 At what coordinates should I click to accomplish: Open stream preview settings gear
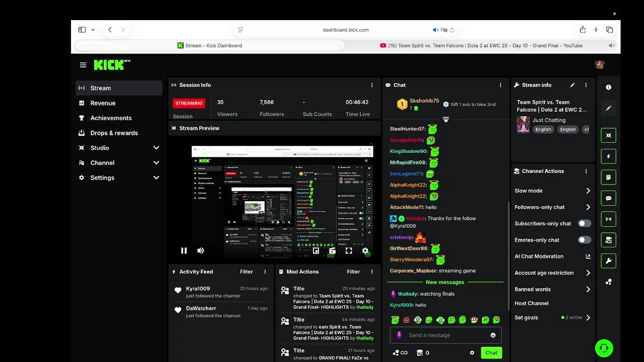365,250
